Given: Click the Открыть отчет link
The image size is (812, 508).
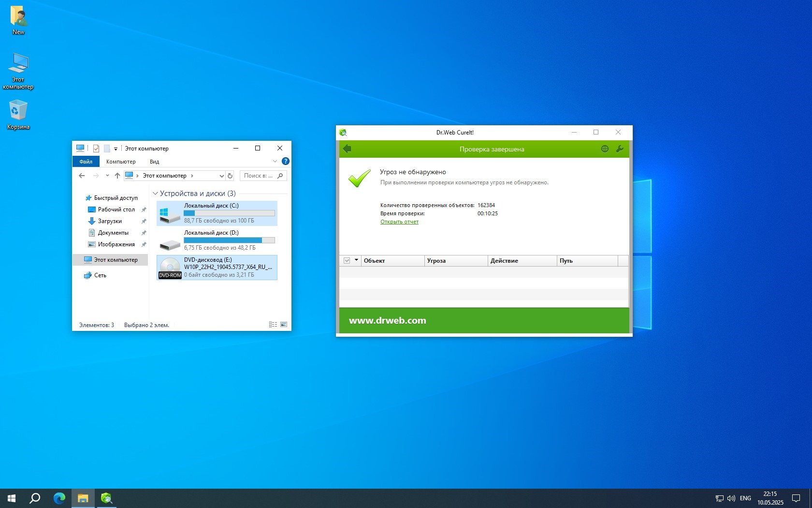Looking at the screenshot, I should pos(399,222).
